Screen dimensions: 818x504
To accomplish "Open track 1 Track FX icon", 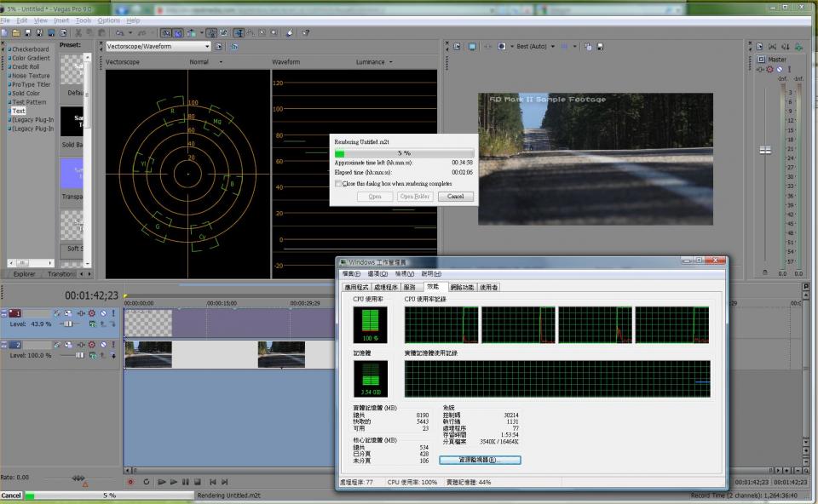I will [x=81, y=313].
